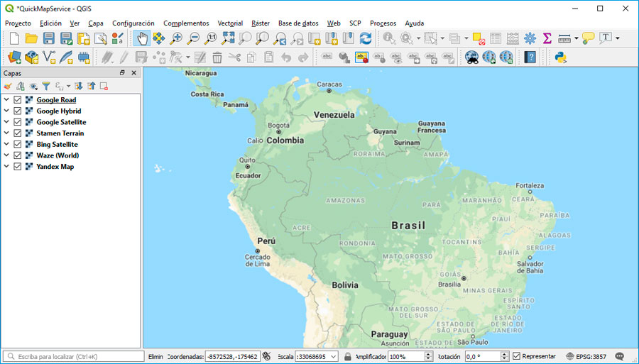This screenshot has height=364, width=639.
Task: Refresh the map canvas
Action: coord(366,38)
